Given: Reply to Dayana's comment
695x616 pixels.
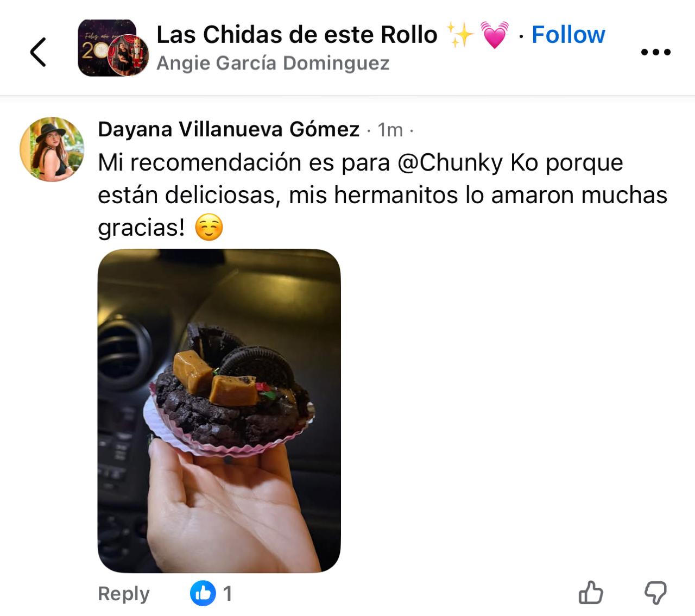Looking at the screenshot, I should tap(123, 594).
